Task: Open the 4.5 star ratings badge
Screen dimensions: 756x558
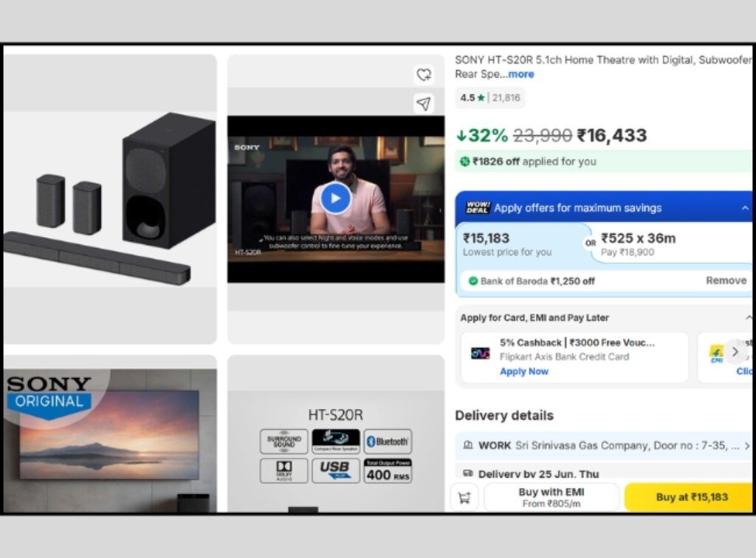Action: 490,98
